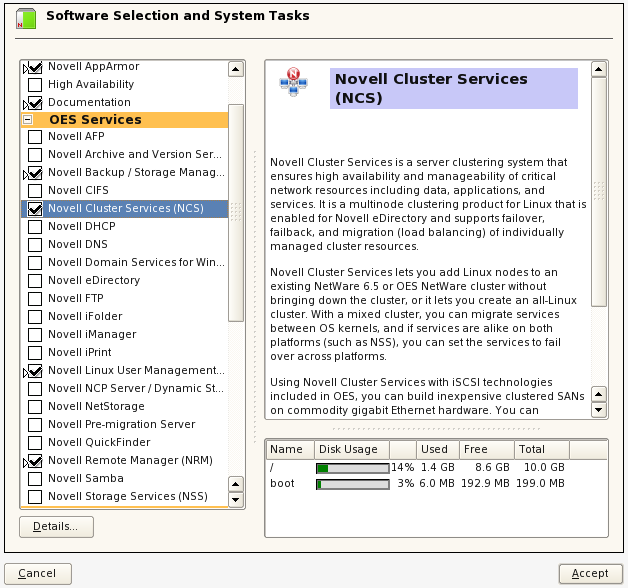This screenshot has width=628, height=588.
Task: Click the Total column header
Action: (x=542, y=449)
